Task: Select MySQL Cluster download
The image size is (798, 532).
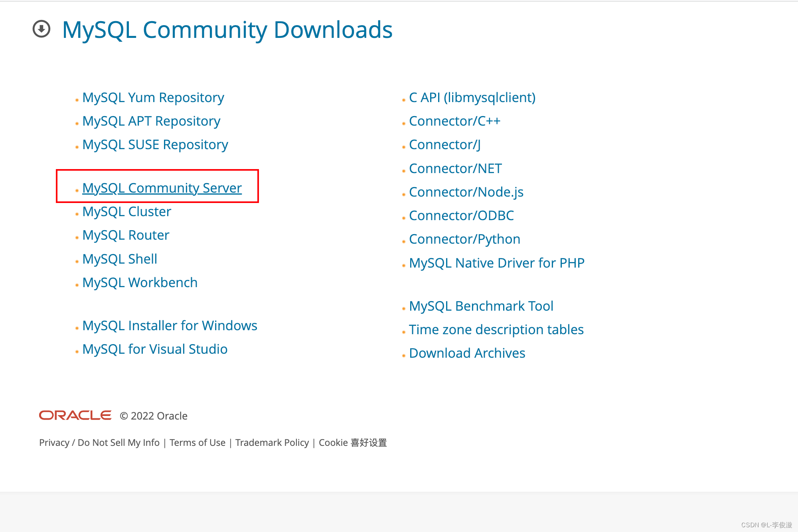Action: (126, 212)
